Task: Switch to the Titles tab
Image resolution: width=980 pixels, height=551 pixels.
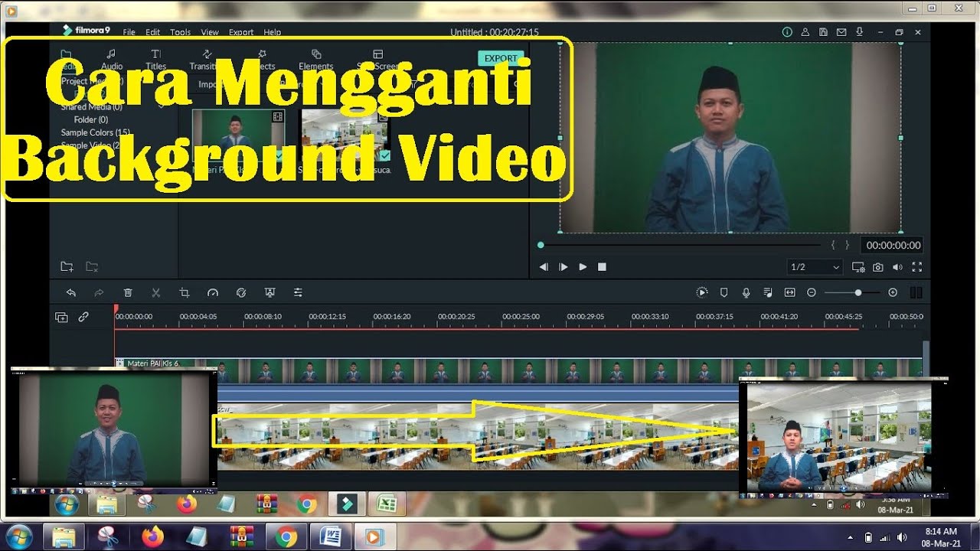Action: pyautogui.click(x=156, y=60)
